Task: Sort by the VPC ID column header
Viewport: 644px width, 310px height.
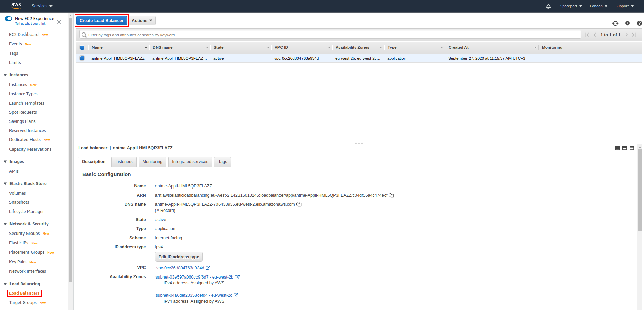Action: coord(302,47)
